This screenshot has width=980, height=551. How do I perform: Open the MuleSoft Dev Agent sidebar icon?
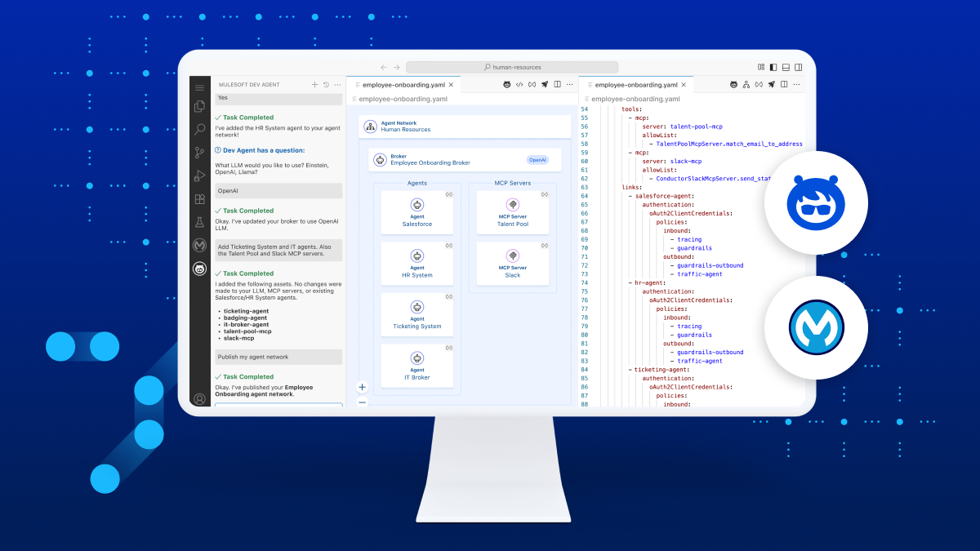pyautogui.click(x=199, y=268)
